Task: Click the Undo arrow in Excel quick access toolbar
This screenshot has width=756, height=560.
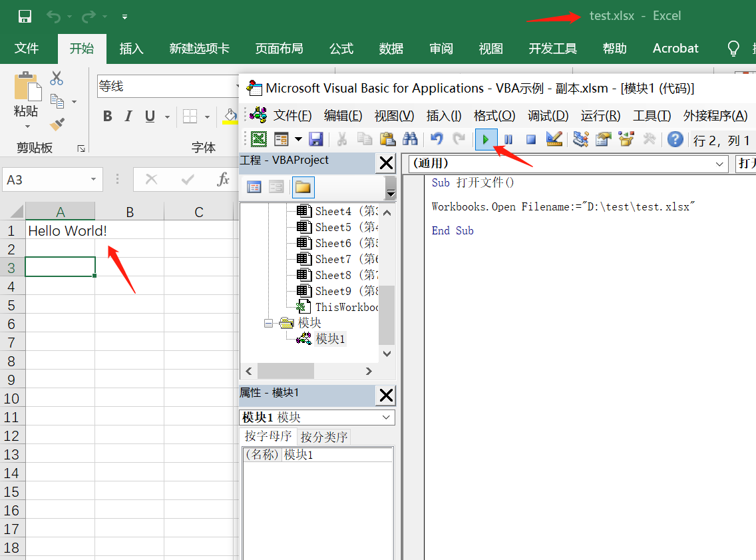Action: click(x=53, y=17)
